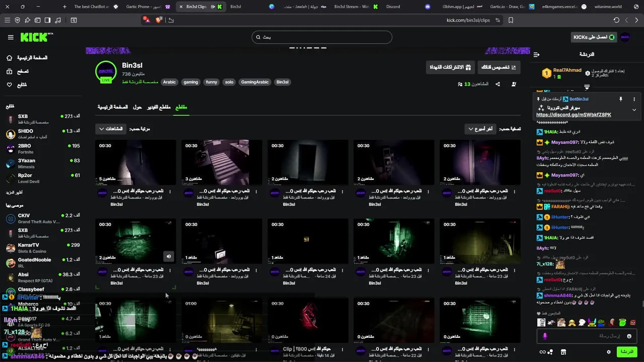The height and width of the screenshot is (362, 644).
Task: Reload the page with the browser refresh icon
Action: click(x=616, y=20)
